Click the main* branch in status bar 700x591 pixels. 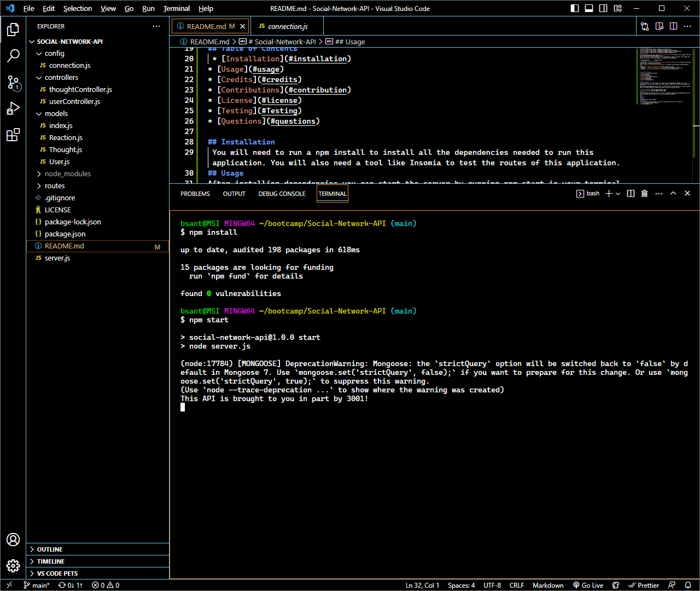(37, 585)
